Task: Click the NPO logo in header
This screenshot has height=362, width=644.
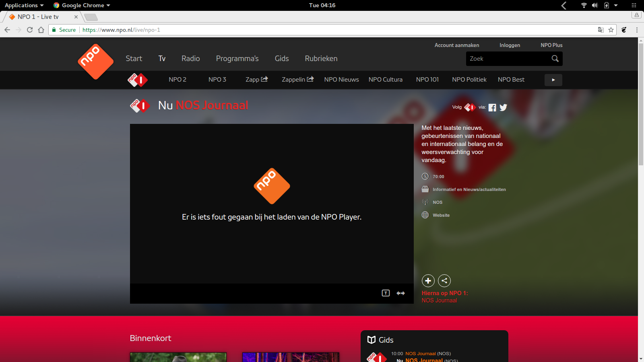Action: click(x=95, y=62)
